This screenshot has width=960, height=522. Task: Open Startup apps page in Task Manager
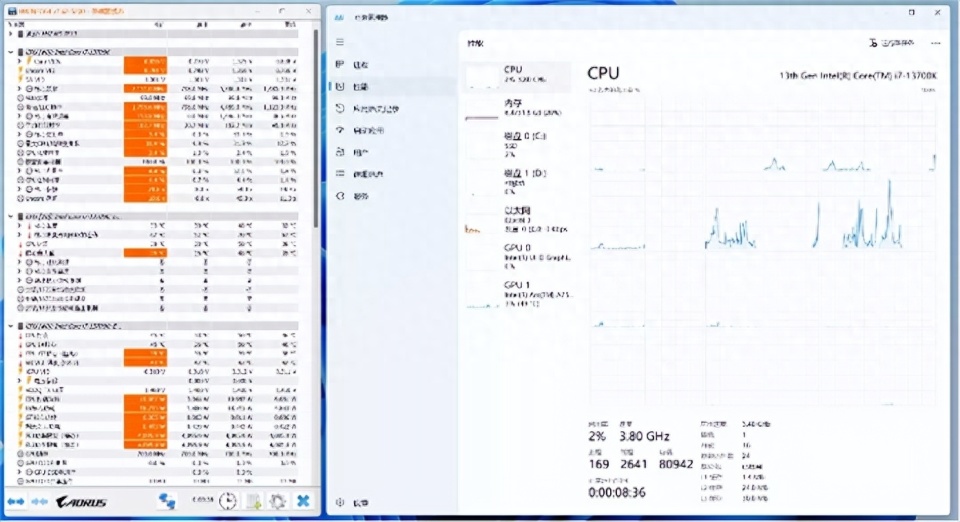tap(392, 130)
